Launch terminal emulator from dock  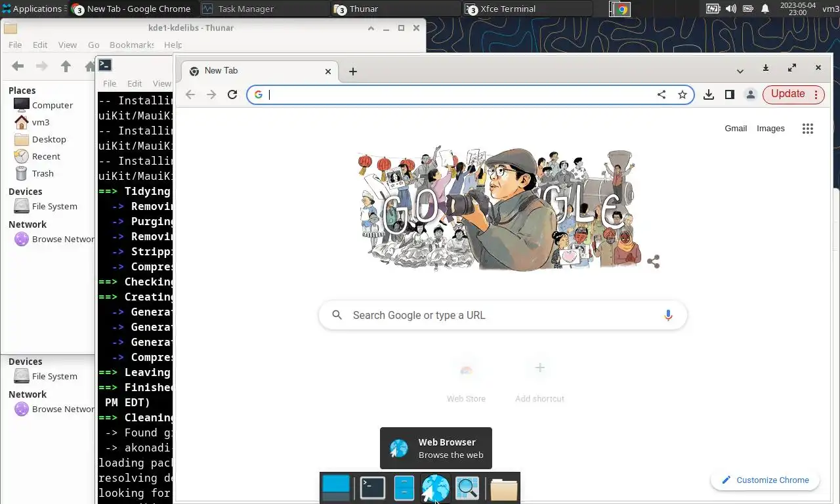tap(373, 488)
